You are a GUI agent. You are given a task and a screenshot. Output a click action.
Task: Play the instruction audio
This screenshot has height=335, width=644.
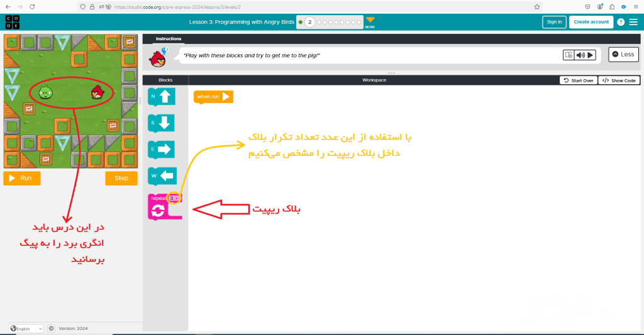(591, 55)
